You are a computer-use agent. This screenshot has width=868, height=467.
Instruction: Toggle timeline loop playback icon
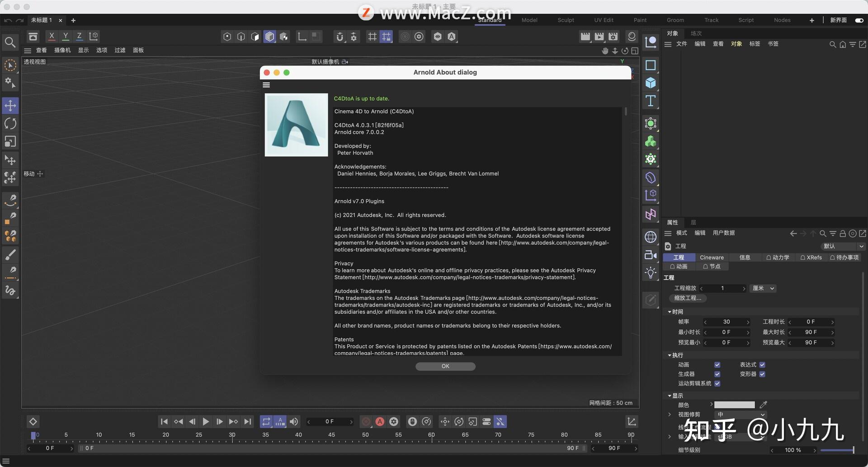pyautogui.click(x=266, y=421)
